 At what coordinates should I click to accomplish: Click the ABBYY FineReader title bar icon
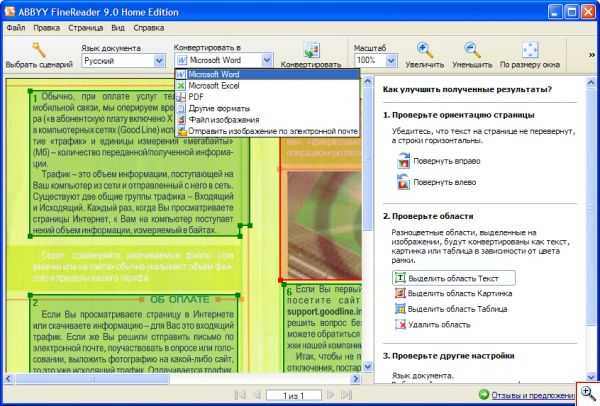click(10, 11)
